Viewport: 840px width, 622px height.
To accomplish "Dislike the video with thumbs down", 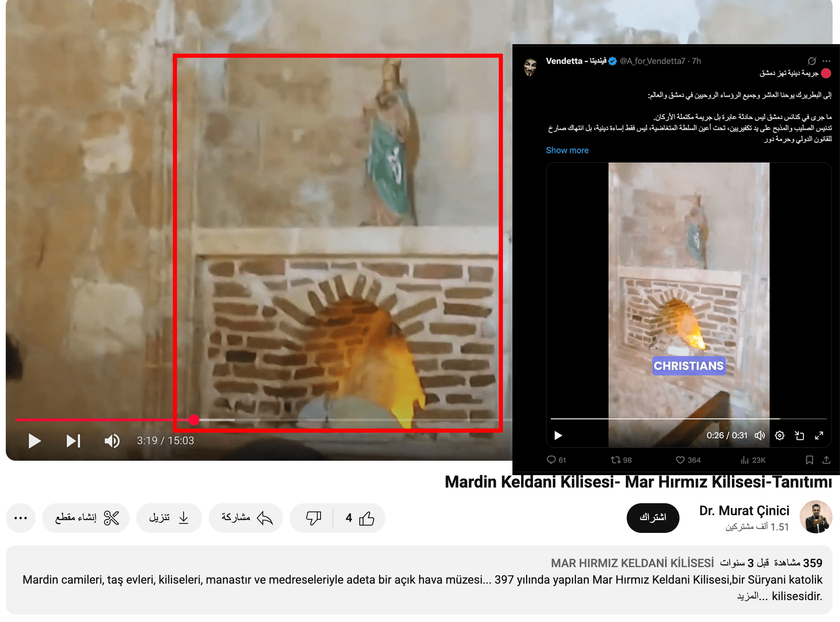I will (x=313, y=518).
